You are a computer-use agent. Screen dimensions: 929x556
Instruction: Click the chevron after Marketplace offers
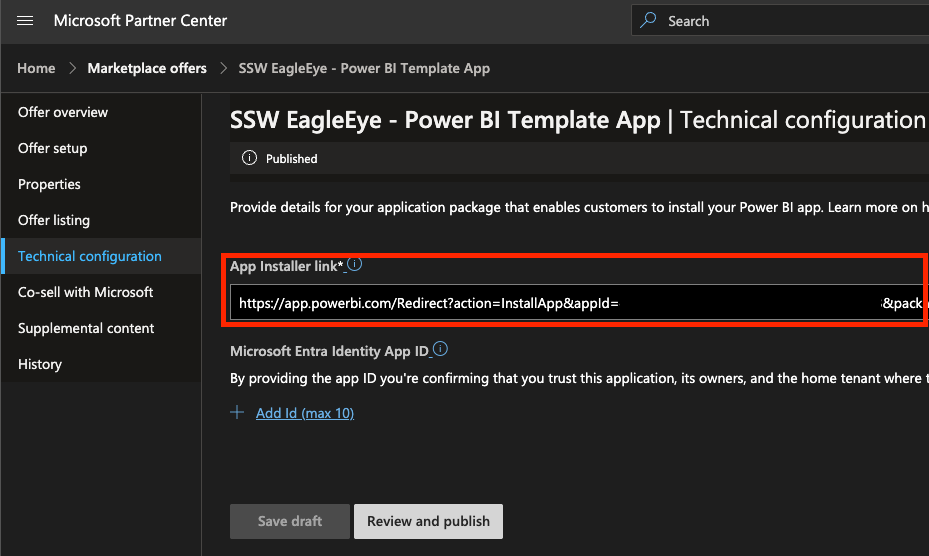[223, 68]
